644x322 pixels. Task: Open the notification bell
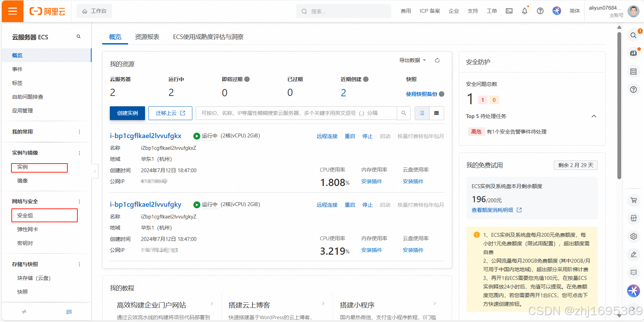tap(525, 11)
